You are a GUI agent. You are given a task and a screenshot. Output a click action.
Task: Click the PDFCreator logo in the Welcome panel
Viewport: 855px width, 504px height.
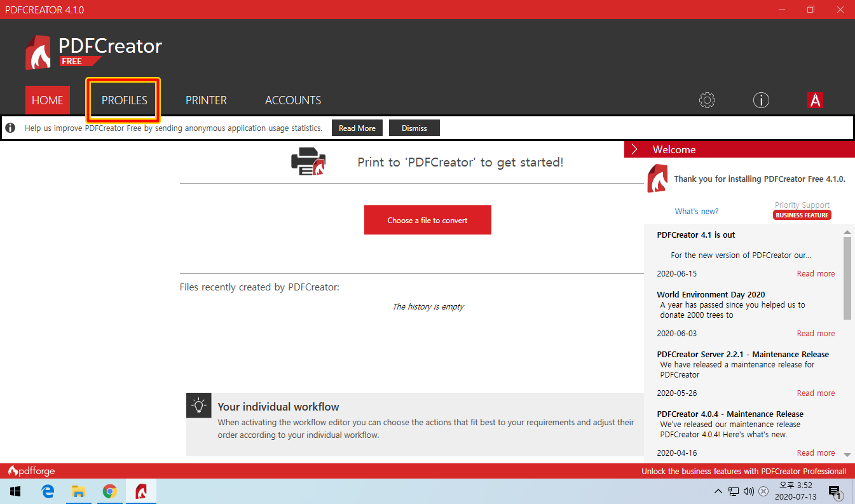(657, 179)
